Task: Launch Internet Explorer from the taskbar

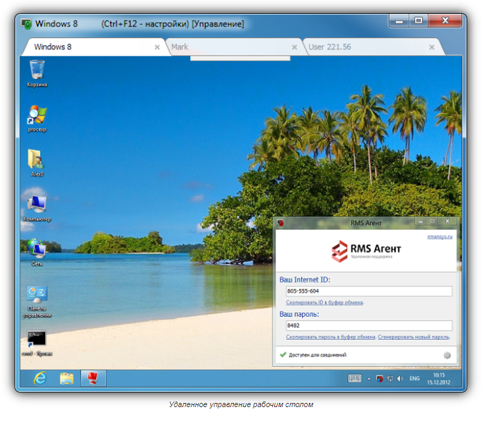Action: pos(41,378)
